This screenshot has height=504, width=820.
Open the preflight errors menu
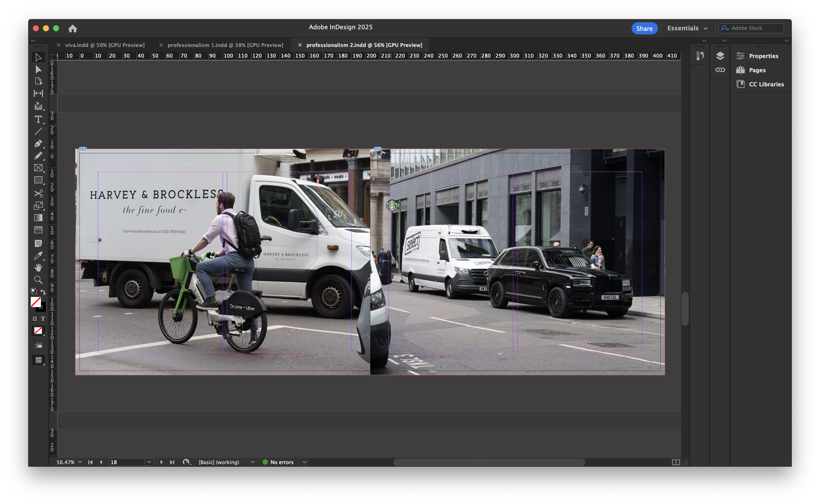coord(304,462)
